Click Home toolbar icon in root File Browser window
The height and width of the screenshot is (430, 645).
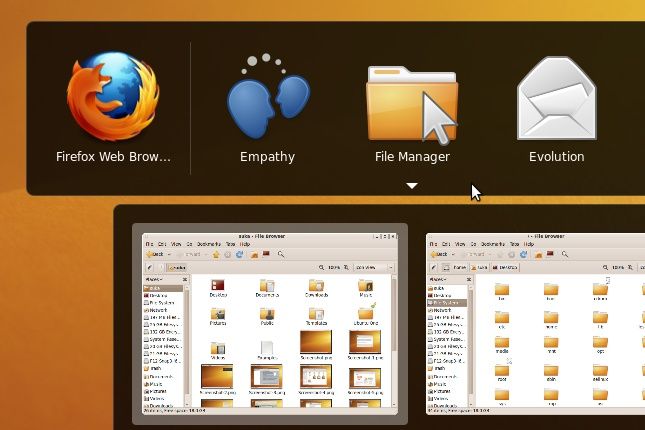coord(538,255)
